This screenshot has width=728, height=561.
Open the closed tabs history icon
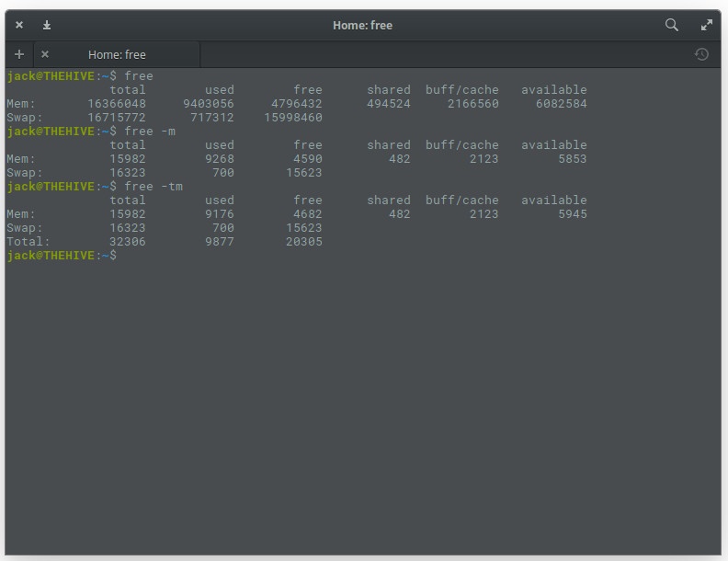coord(701,54)
